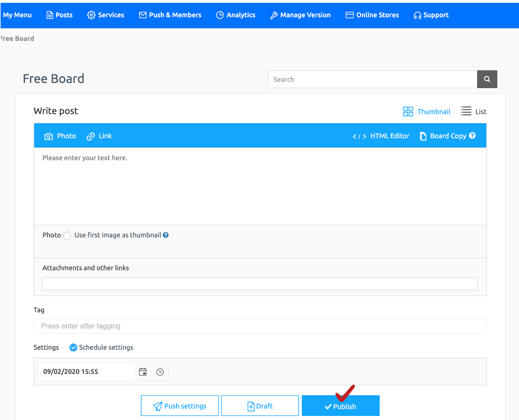Screen dimensions: 519x420
Task: Click the Board Copy help question icon
Action: pyautogui.click(x=472, y=136)
